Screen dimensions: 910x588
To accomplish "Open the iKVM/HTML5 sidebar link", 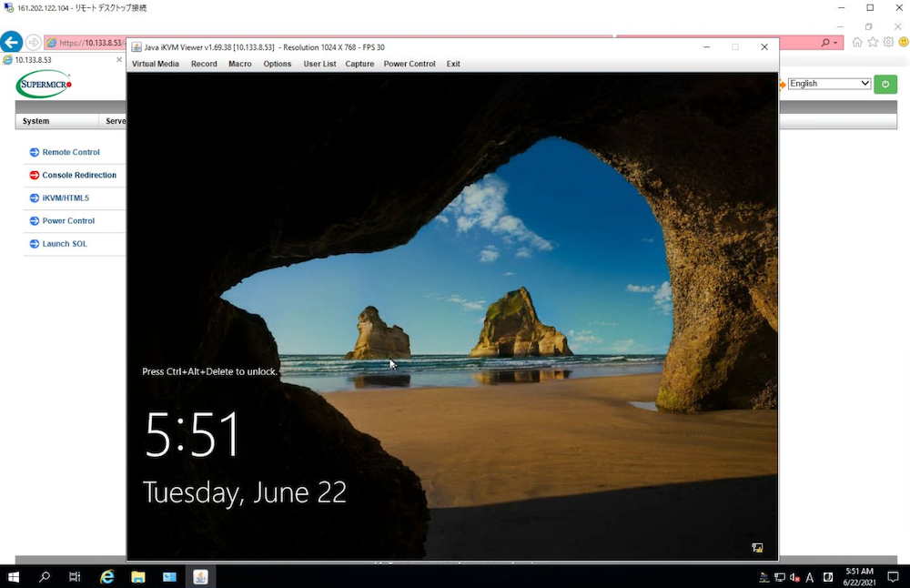I will [x=66, y=198].
